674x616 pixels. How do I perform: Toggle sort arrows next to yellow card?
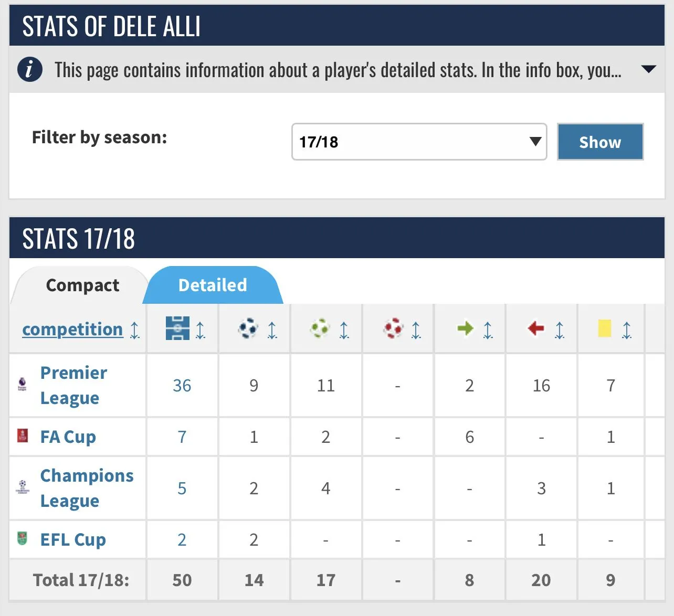pos(627,330)
